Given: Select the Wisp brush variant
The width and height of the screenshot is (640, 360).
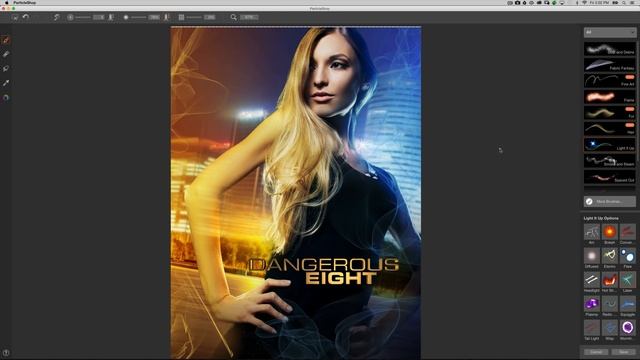Looking at the screenshot, I should pos(609,328).
